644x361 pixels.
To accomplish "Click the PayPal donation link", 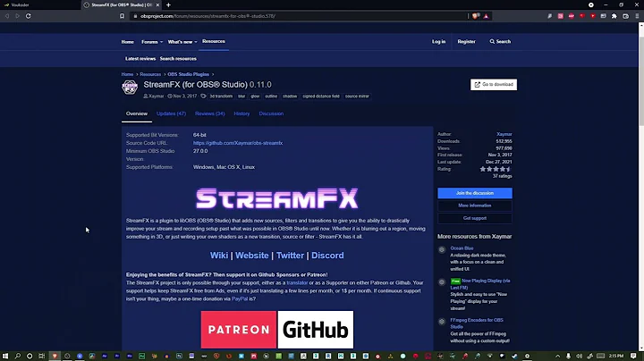I will pyautogui.click(x=240, y=298).
